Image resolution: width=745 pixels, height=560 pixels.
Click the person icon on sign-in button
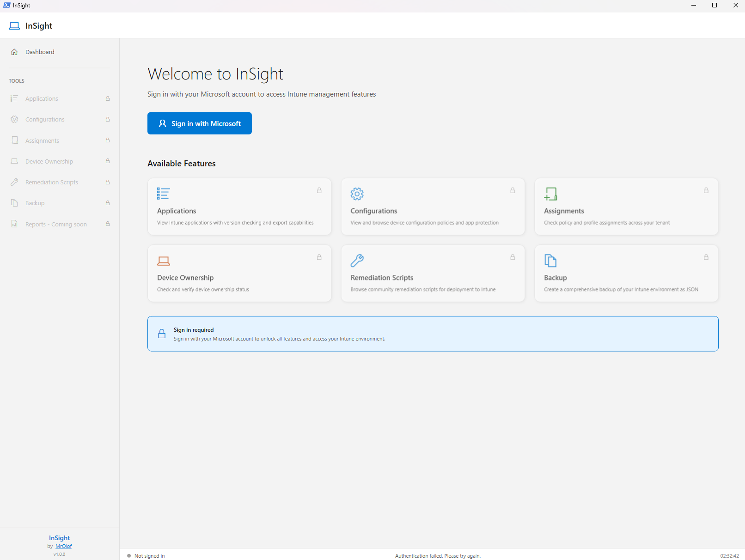162,123
